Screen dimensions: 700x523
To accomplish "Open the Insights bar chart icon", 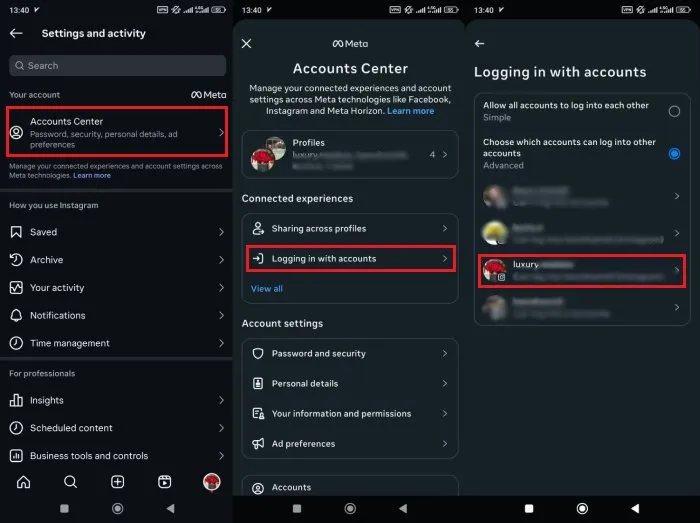I will point(16,400).
